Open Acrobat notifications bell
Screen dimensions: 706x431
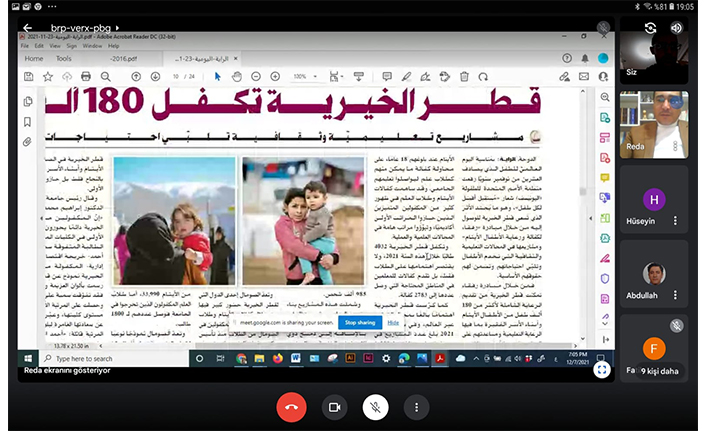585,58
